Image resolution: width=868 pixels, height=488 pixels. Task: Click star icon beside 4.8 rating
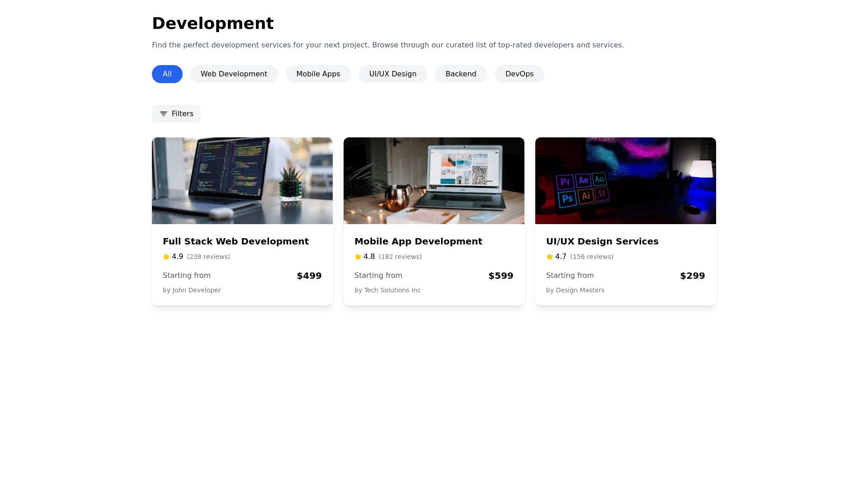coord(358,257)
